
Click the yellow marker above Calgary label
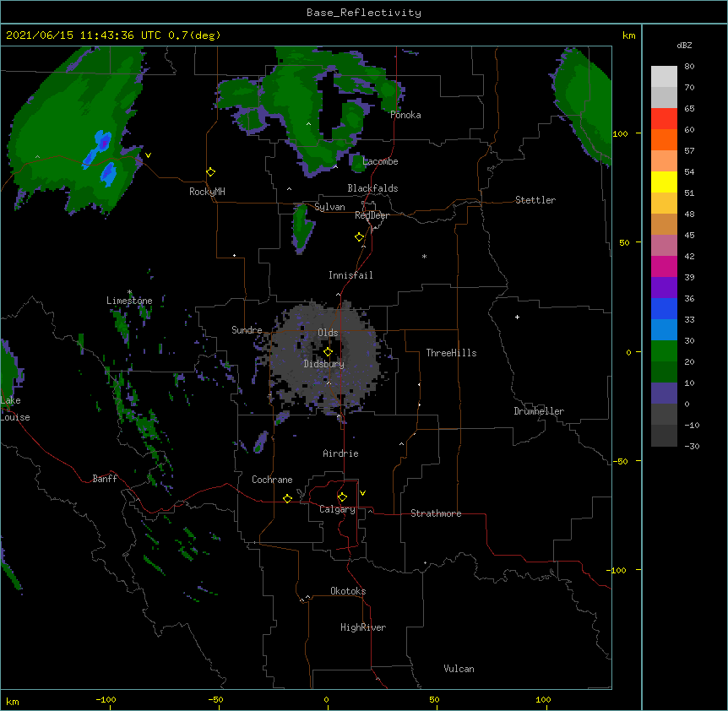pyautogui.click(x=342, y=497)
